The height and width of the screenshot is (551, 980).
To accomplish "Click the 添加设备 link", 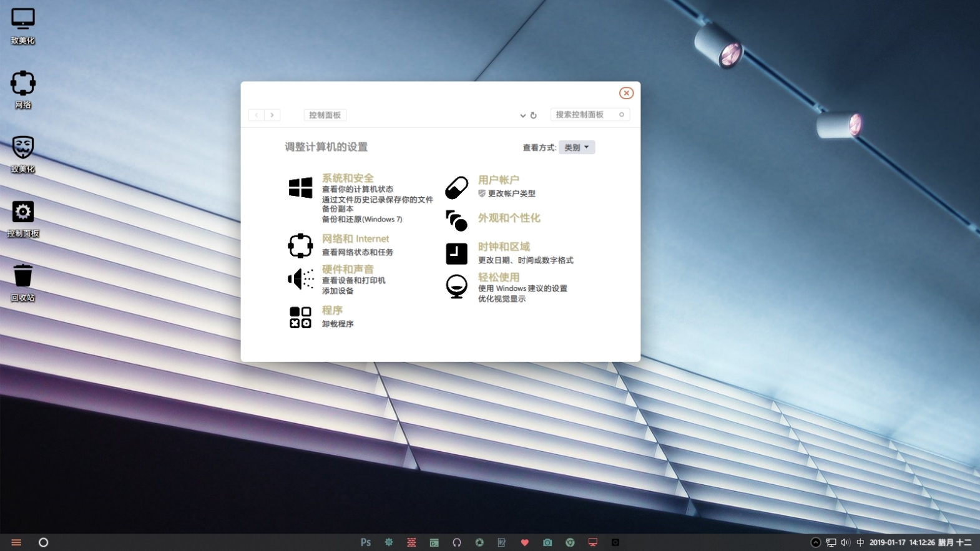I will click(338, 291).
